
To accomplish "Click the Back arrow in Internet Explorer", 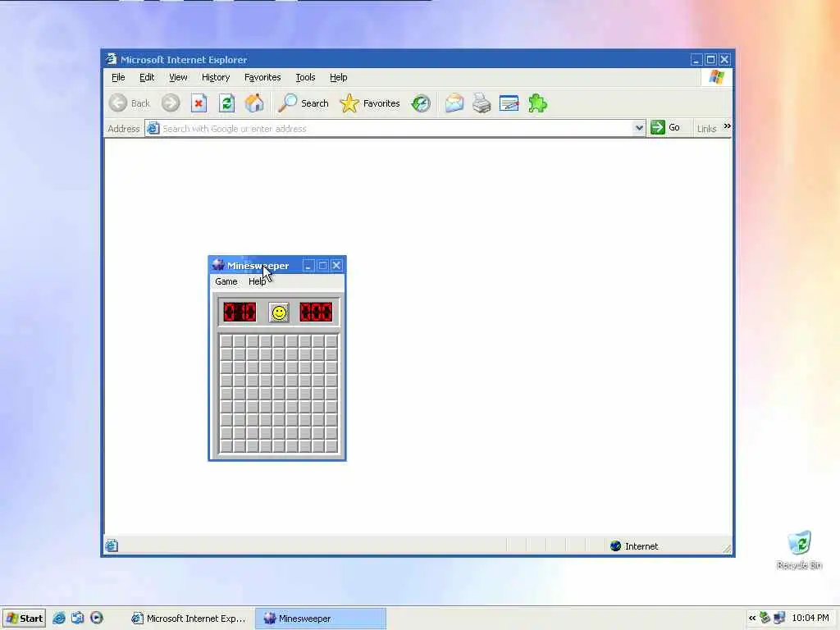I will [118, 103].
